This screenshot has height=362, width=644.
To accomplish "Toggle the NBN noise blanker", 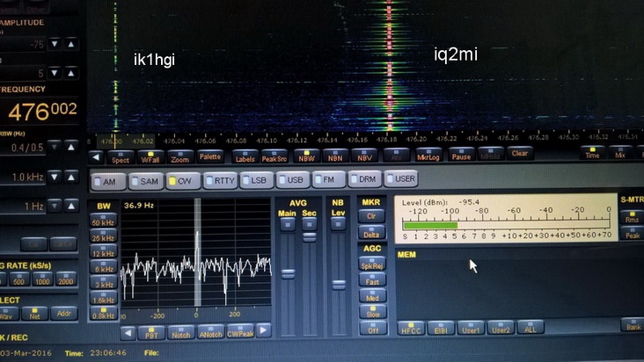I will point(335,156).
